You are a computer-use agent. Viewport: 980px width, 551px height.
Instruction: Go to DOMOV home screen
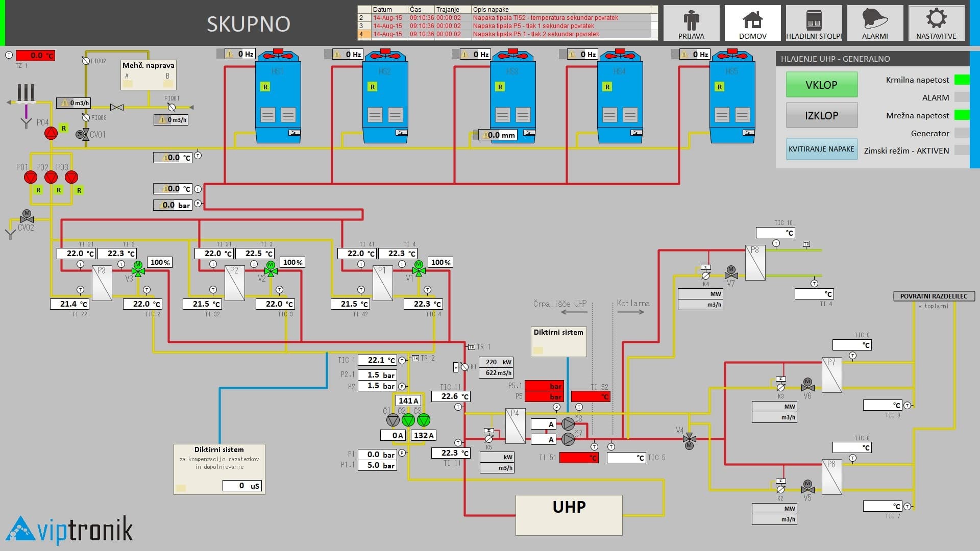pyautogui.click(x=752, y=23)
